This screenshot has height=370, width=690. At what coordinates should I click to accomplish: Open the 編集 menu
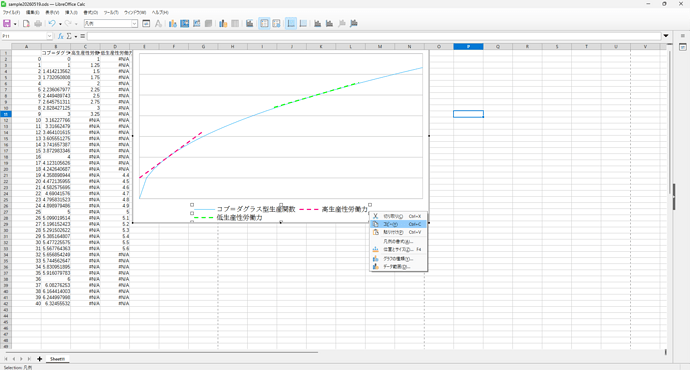[32, 13]
